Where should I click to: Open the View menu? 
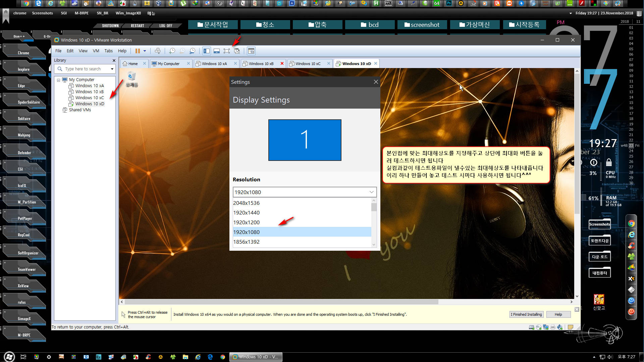point(83,51)
